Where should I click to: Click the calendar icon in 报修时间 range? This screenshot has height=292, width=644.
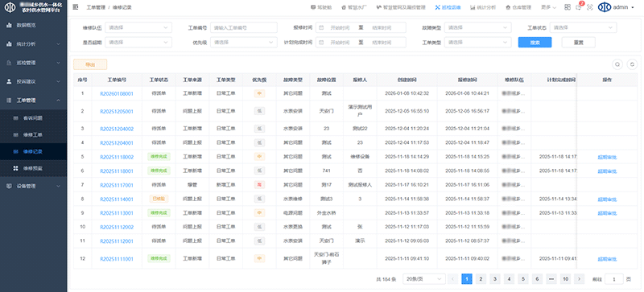(321, 27)
